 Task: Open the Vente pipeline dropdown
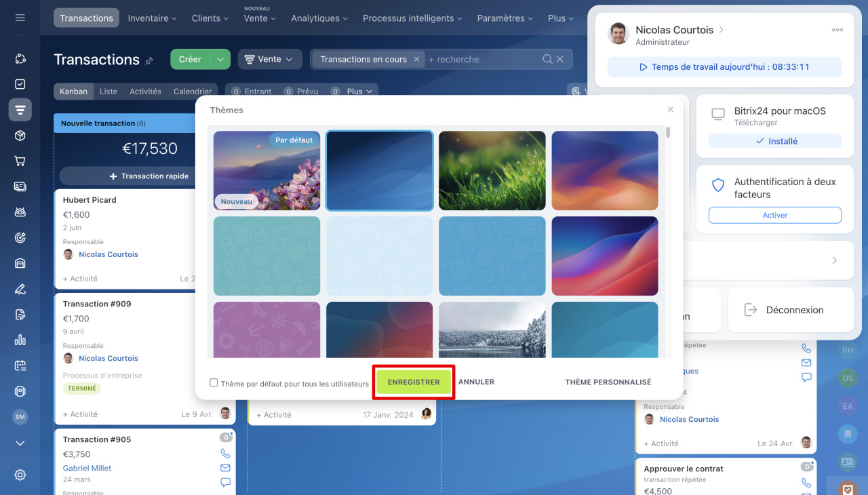point(270,59)
